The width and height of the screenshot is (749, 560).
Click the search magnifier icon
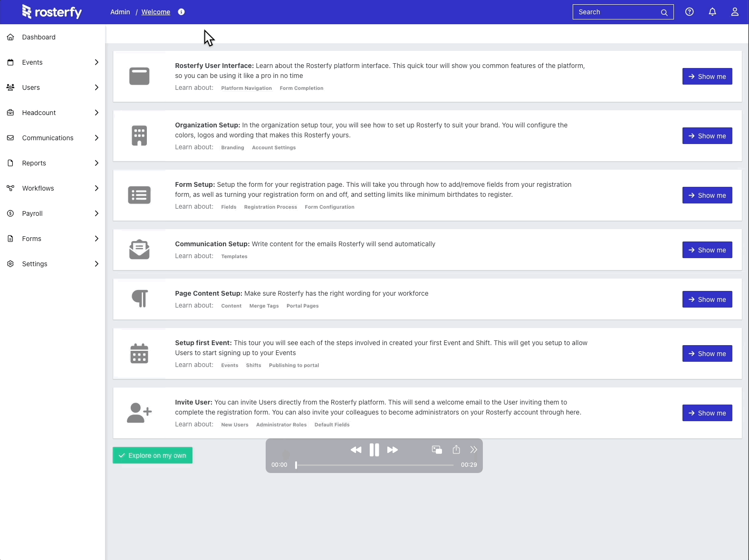point(664,12)
